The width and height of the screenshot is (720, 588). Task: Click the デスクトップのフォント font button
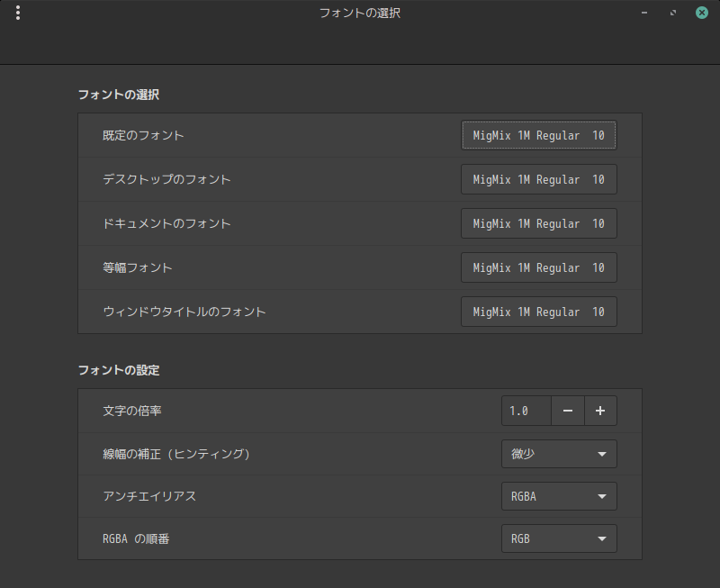[538, 179]
